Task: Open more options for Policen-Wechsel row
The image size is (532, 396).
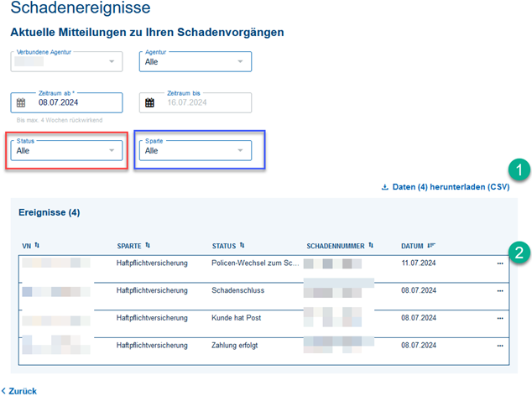Action: 500,263
